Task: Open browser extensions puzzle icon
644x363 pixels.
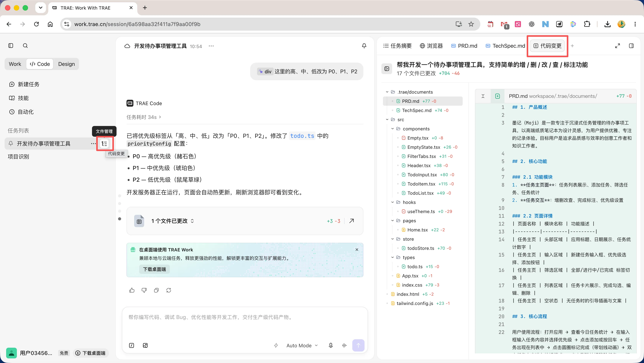Action: pos(587,24)
